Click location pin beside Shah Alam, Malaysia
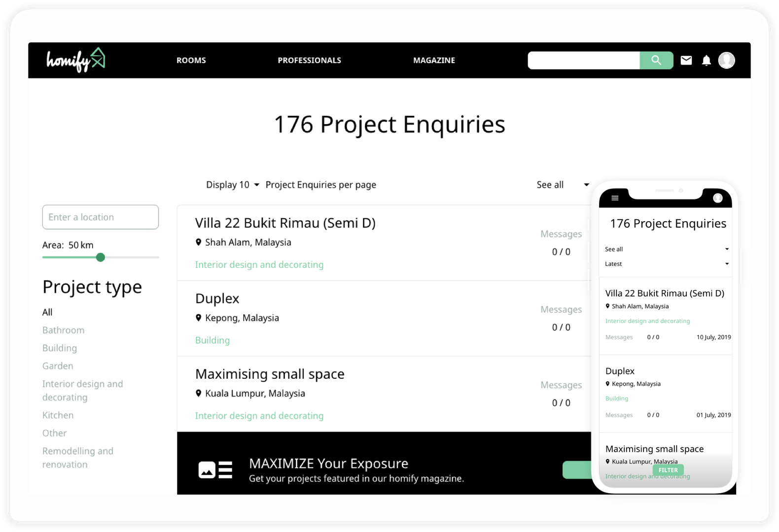 point(198,242)
